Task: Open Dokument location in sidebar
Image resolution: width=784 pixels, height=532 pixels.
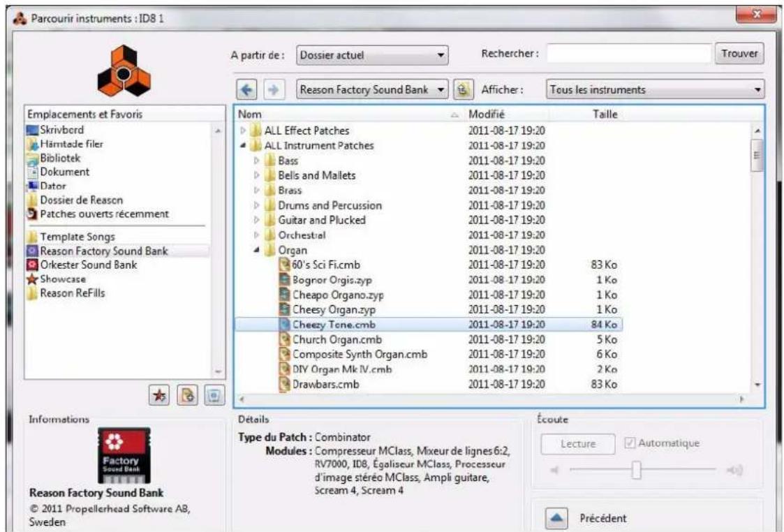Action: 59,172
